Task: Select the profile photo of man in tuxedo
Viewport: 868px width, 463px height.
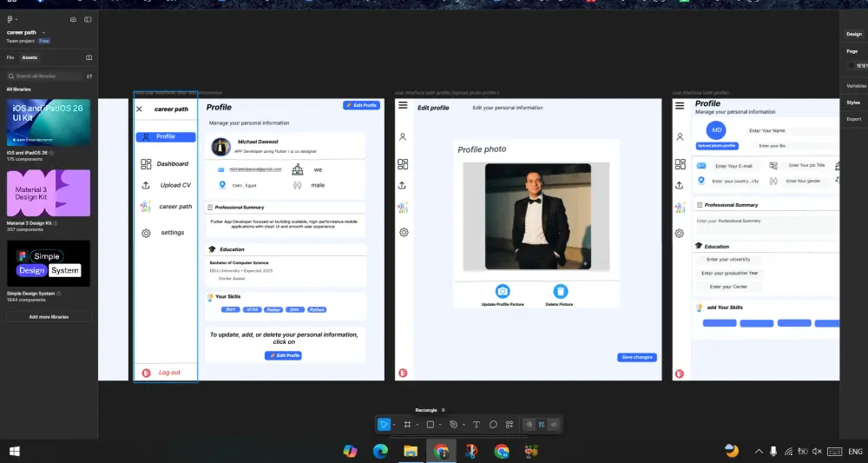Action: (538, 216)
